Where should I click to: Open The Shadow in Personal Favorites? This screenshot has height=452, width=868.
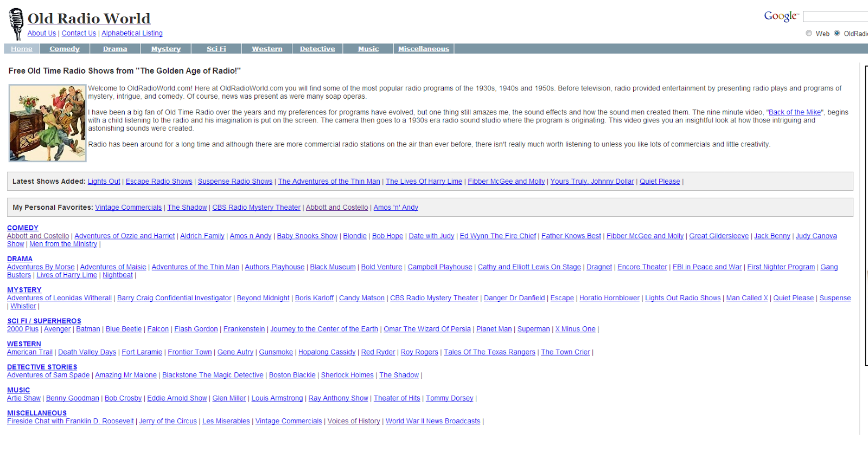(187, 208)
